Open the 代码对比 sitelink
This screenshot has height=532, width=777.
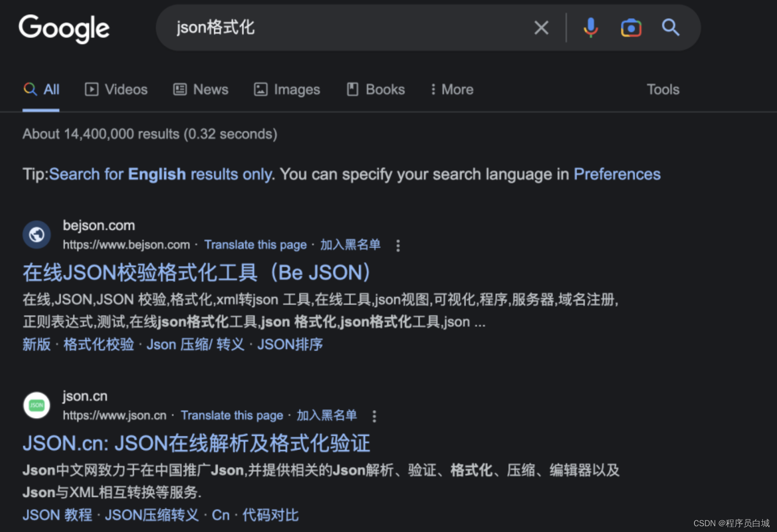[270, 515]
